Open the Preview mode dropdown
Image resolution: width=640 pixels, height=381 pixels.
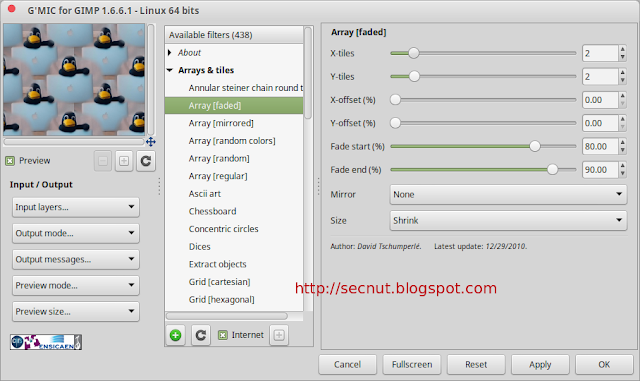[x=76, y=285]
